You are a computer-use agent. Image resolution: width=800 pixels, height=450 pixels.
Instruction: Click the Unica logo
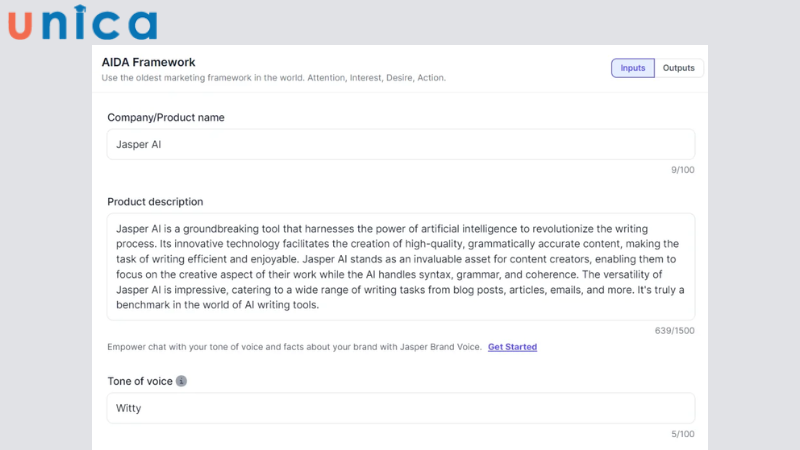[x=82, y=23]
